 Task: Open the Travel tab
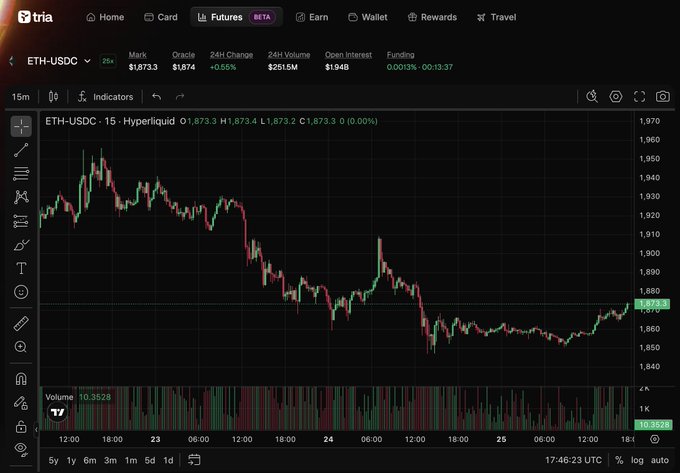coord(497,17)
